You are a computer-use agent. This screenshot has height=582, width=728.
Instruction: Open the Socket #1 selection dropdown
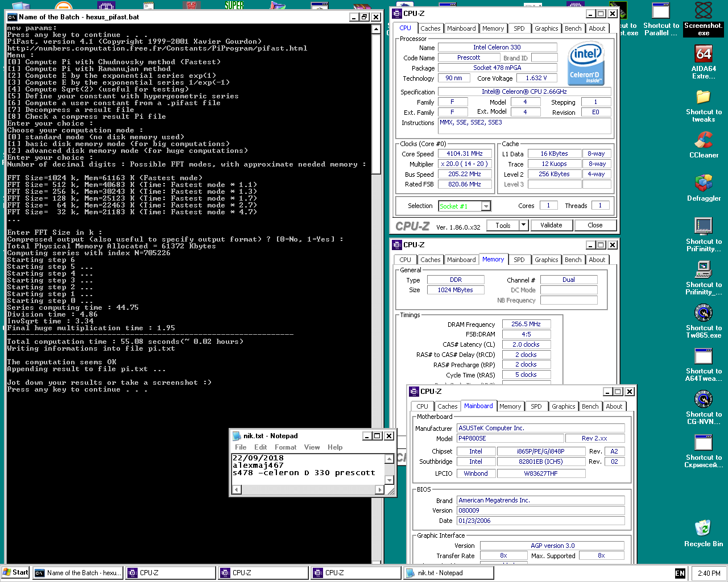[x=486, y=206]
